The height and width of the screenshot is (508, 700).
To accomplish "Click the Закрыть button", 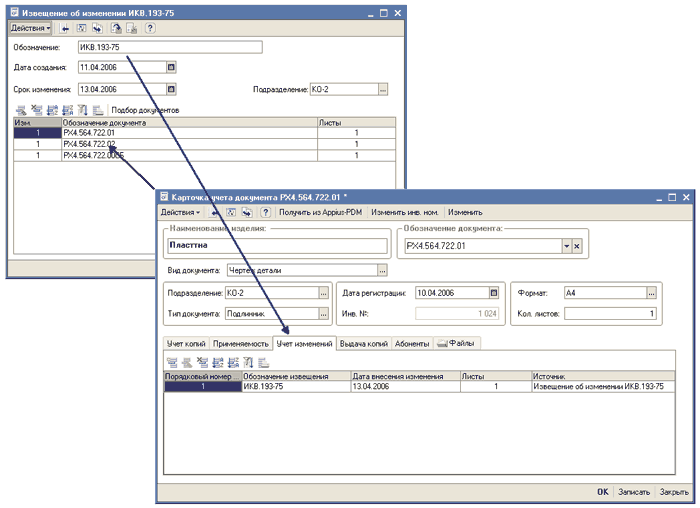I will pos(674,492).
